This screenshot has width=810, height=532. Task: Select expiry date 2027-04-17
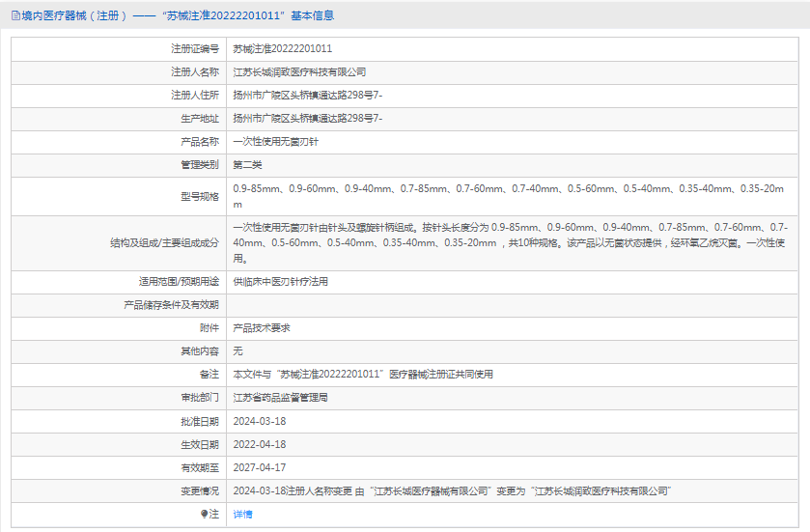pos(260,468)
